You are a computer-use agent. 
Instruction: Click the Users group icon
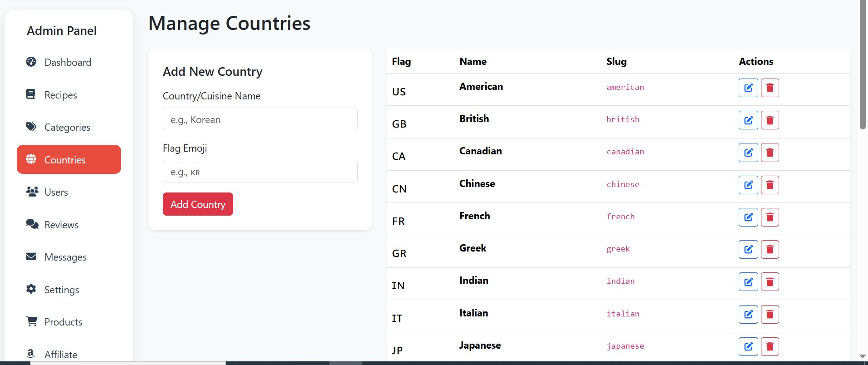coord(32,192)
